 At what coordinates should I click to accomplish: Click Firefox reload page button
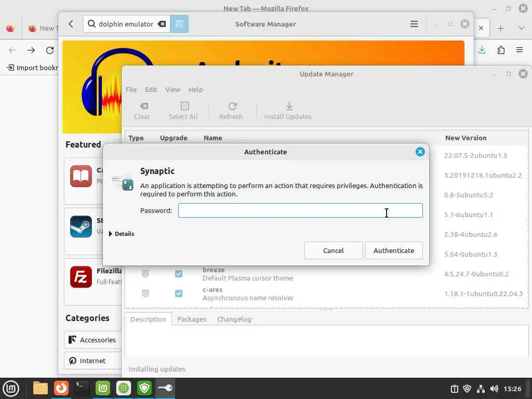pyautogui.click(x=50, y=50)
